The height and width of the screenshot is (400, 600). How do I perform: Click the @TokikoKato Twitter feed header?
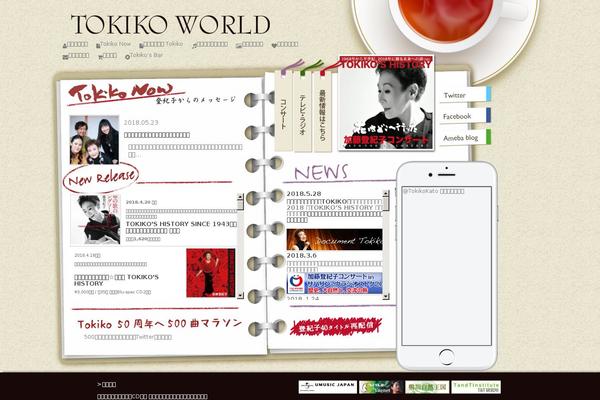coord(434,191)
